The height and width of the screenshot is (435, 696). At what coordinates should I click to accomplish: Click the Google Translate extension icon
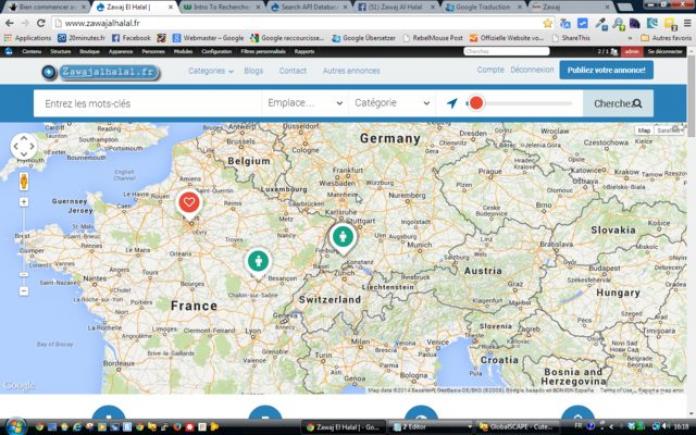click(565, 24)
